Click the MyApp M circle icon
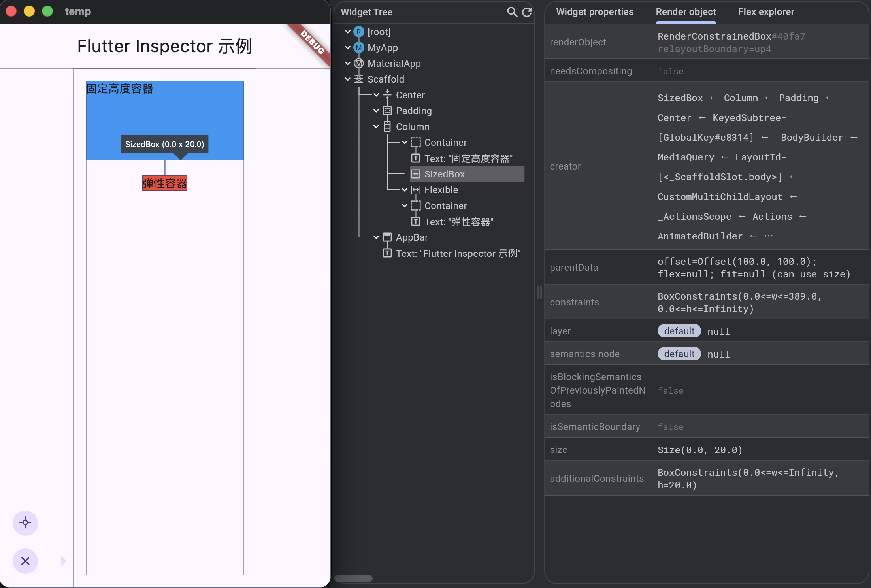871x588 pixels. point(359,48)
